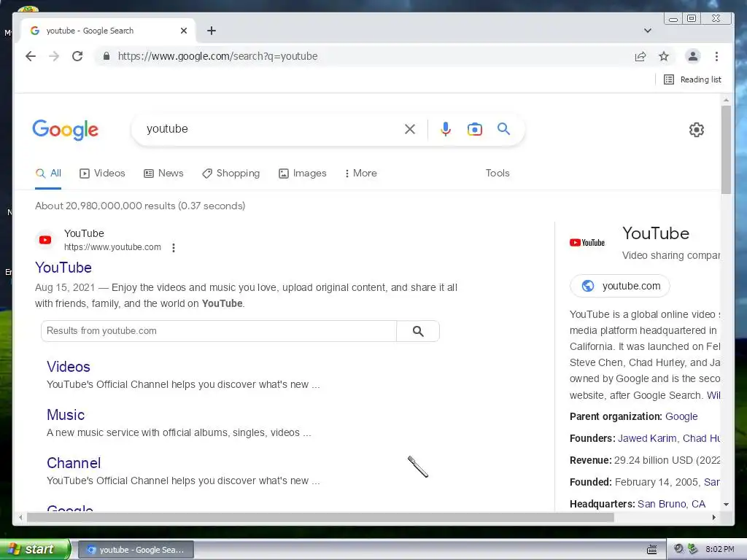
Task: Click the youtube - Google Search taskbar button
Action: (135, 550)
